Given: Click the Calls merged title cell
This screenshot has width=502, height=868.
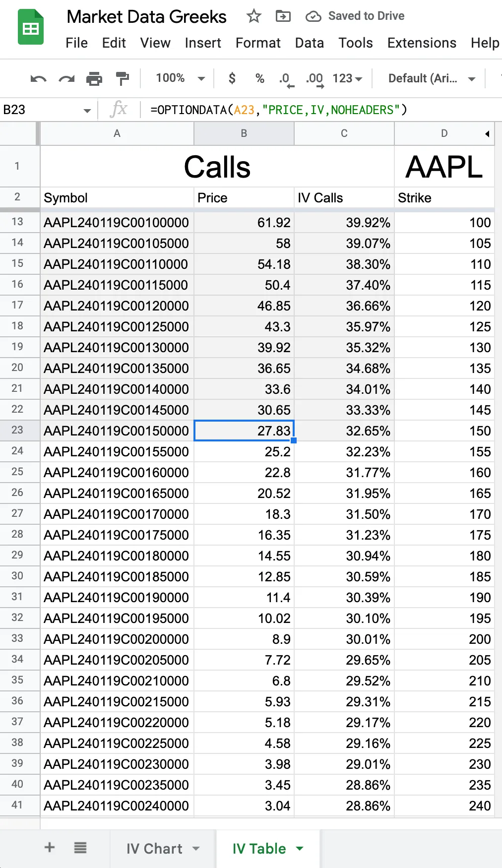Looking at the screenshot, I should [x=217, y=166].
